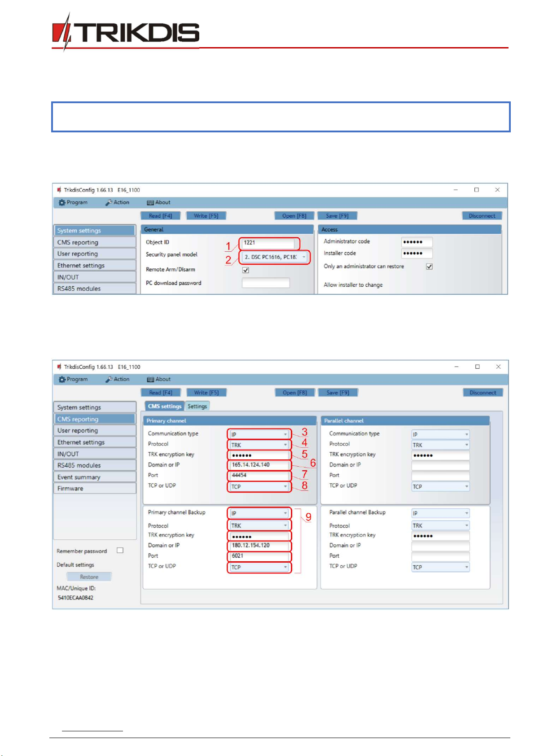Open the Program menu in the CMS settings window
535x756 pixels.
(x=73, y=379)
